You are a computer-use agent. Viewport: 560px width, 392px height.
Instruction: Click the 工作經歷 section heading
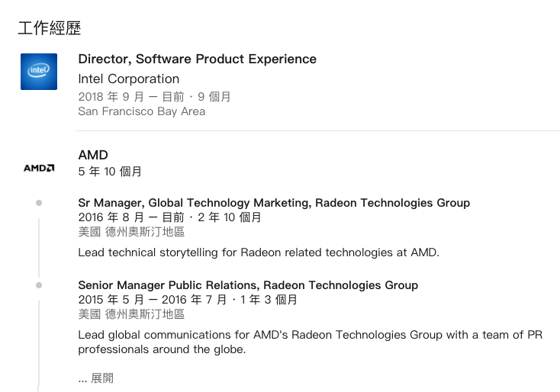[x=50, y=28]
